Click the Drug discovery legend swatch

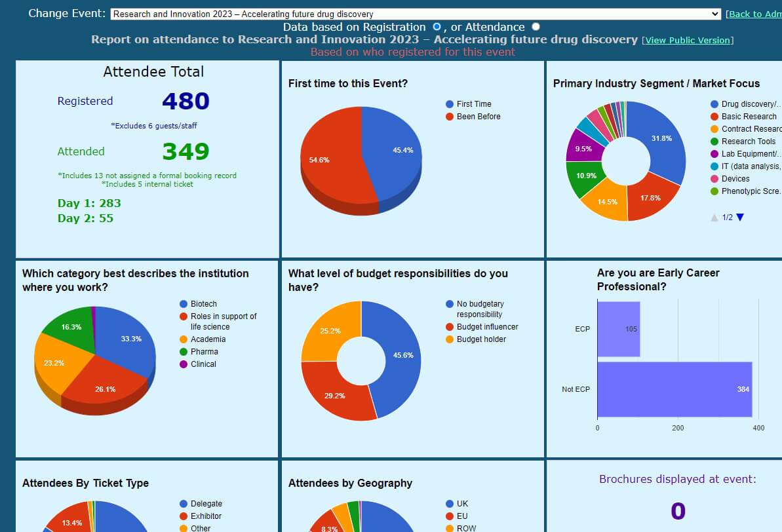(x=714, y=104)
